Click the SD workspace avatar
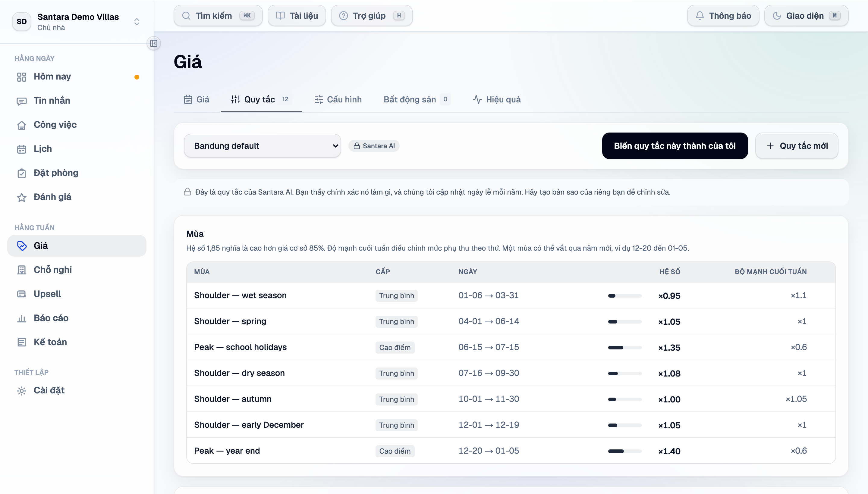Image resolution: width=868 pixels, height=494 pixels. 22,22
